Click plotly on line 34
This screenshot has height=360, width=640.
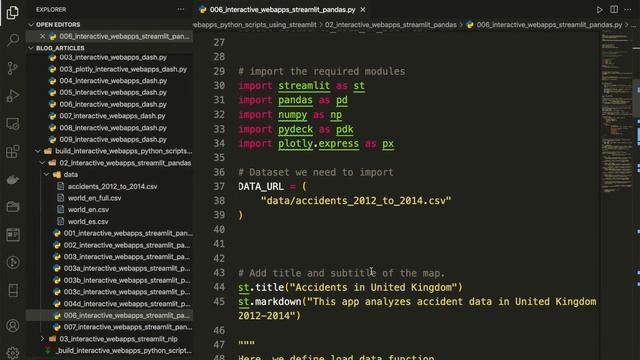coord(296,144)
